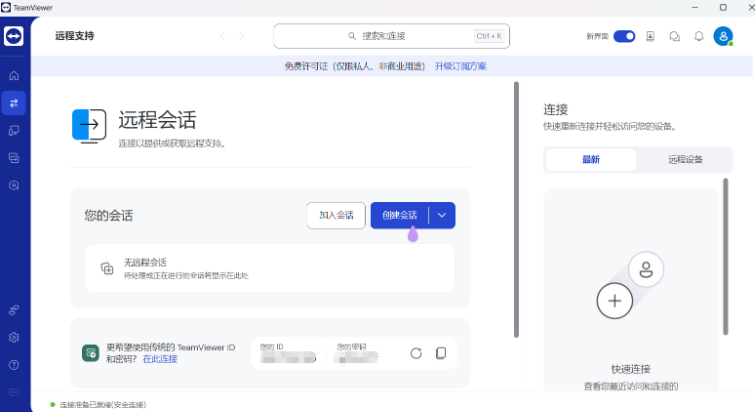Click the connection status text at bottom
The height and width of the screenshot is (412, 755).
[103, 405]
